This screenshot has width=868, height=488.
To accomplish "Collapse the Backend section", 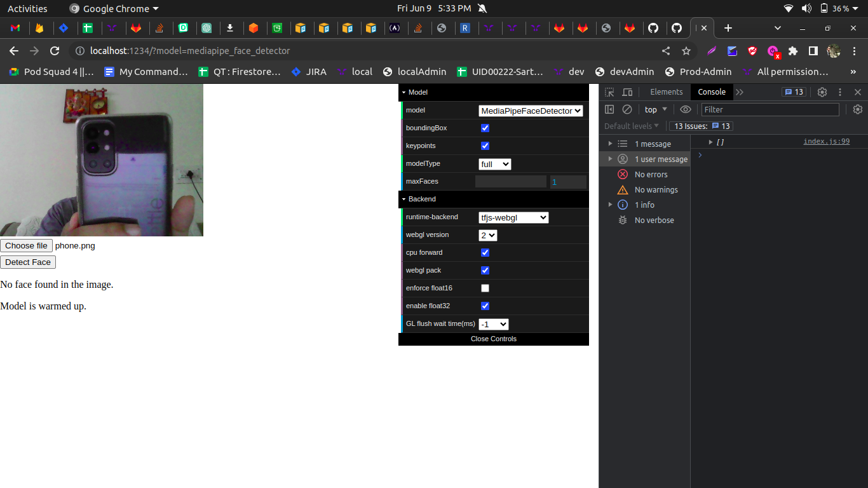I will [403, 199].
